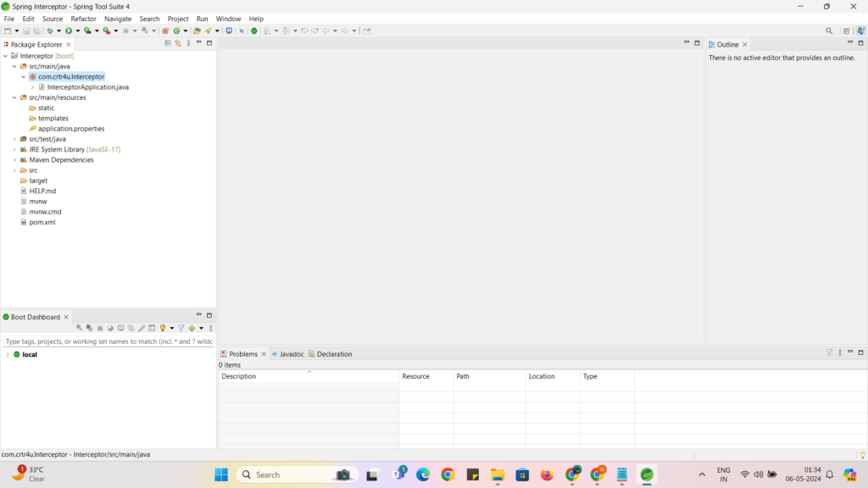Toggle the Boot Dashboard filter icon
The width and height of the screenshot is (868, 488).
tap(181, 328)
